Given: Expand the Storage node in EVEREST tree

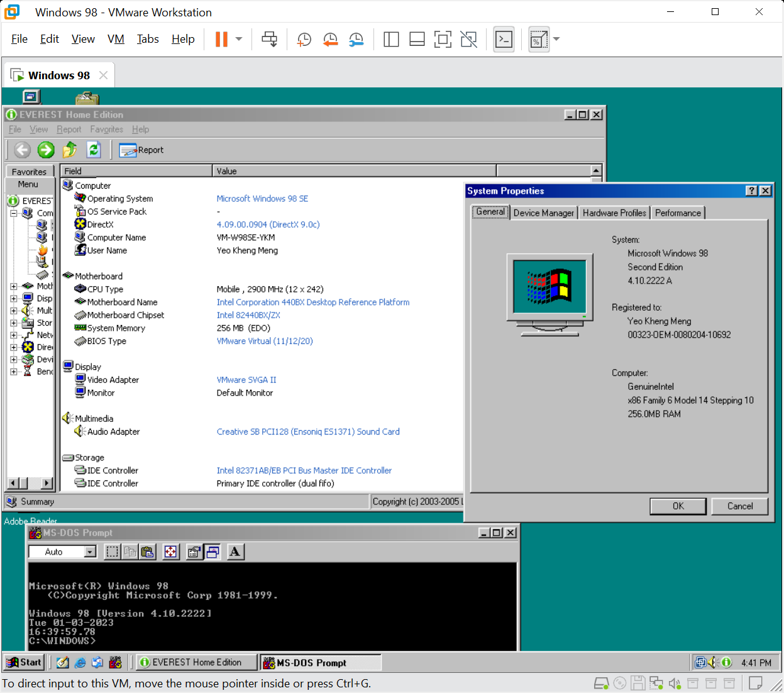Looking at the screenshot, I should (14, 323).
